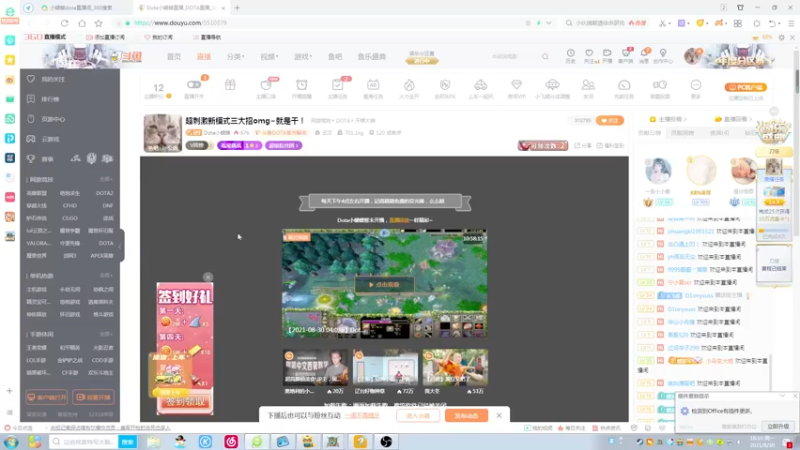Open the 鱼乐盛典 navigation tab

click(x=371, y=57)
